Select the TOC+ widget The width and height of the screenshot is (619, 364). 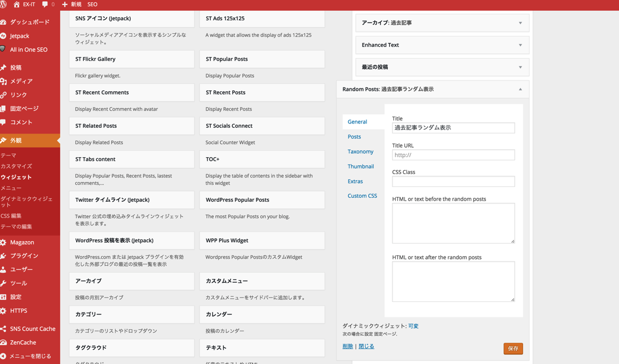pyautogui.click(x=262, y=159)
